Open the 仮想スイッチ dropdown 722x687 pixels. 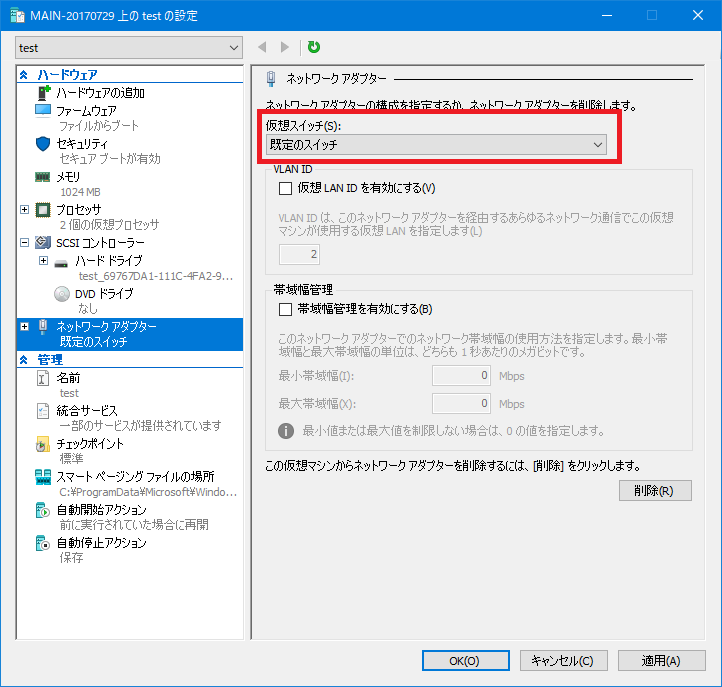[436, 145]
